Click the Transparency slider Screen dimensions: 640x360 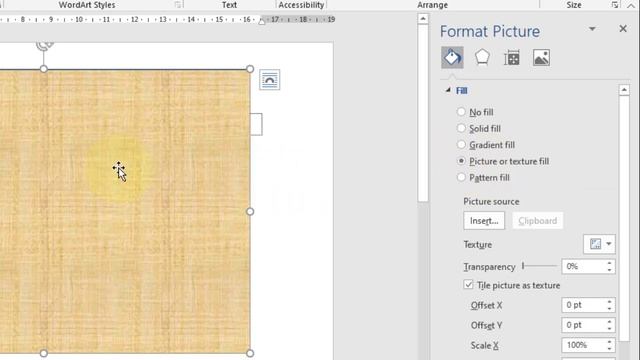coord(540,266)
